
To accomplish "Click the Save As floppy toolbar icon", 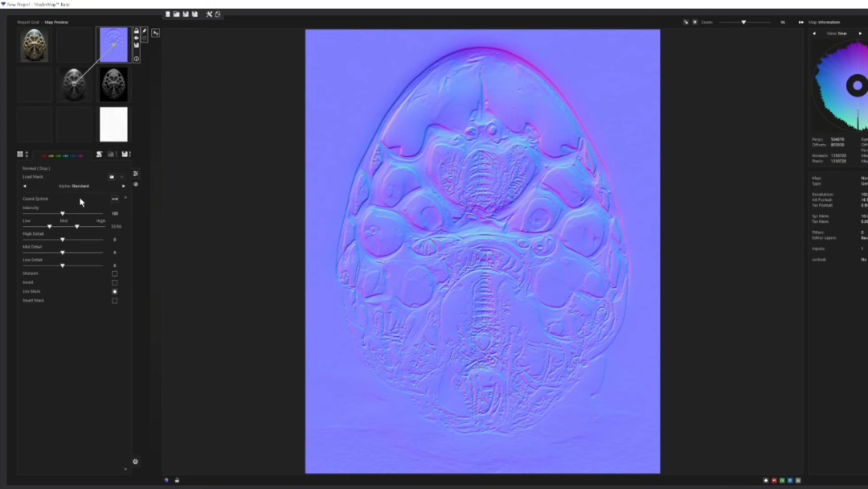I will point(194,14).
